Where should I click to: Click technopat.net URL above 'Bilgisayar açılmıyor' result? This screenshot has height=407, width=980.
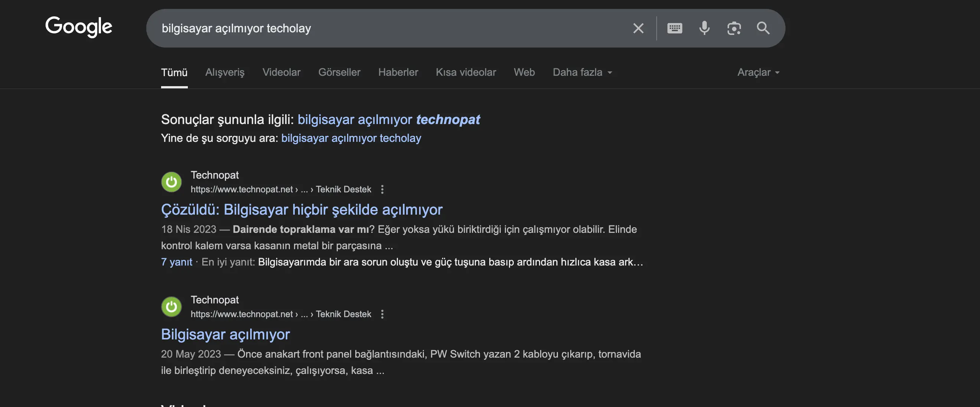pyautogui.click(x=281, y=315)
